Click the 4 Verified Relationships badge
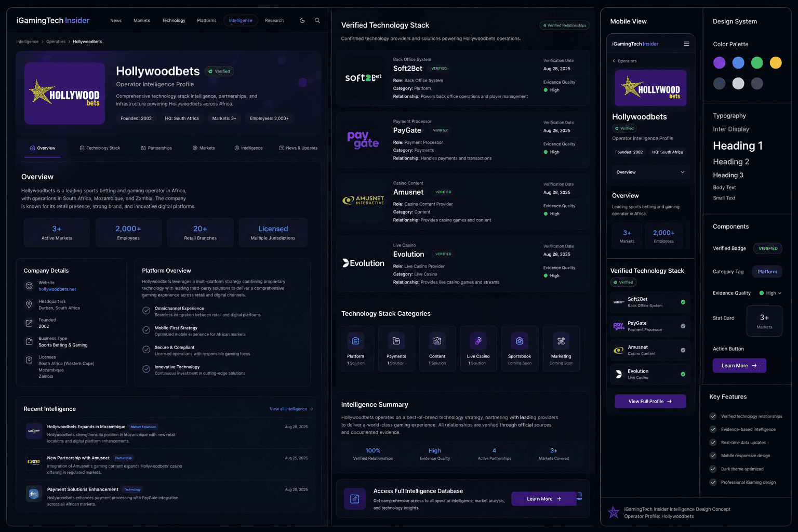 coord(565,25)
